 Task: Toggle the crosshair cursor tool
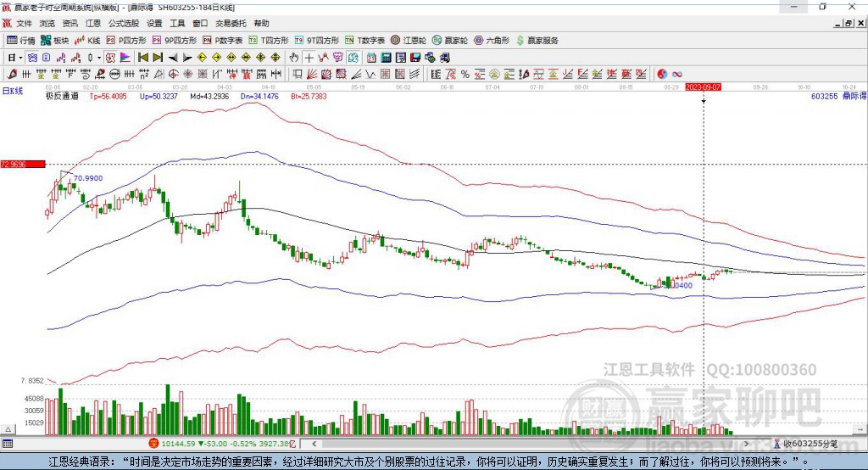click(309, 58)
